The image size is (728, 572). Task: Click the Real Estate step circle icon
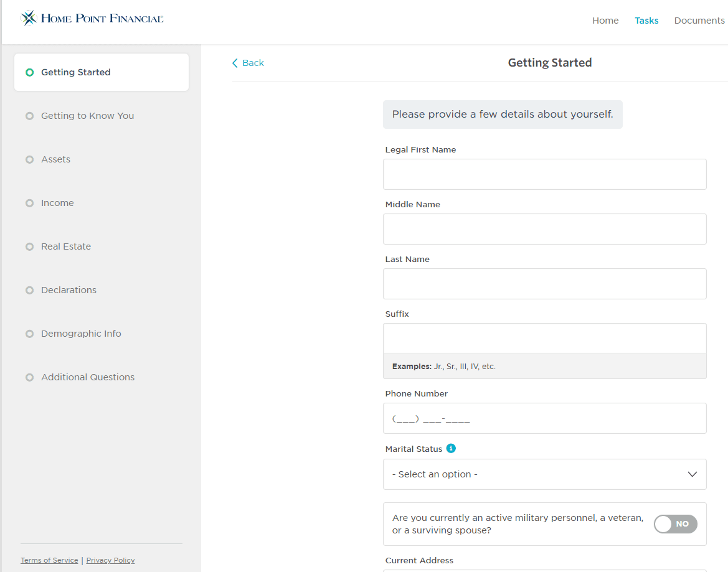point(29,246)
